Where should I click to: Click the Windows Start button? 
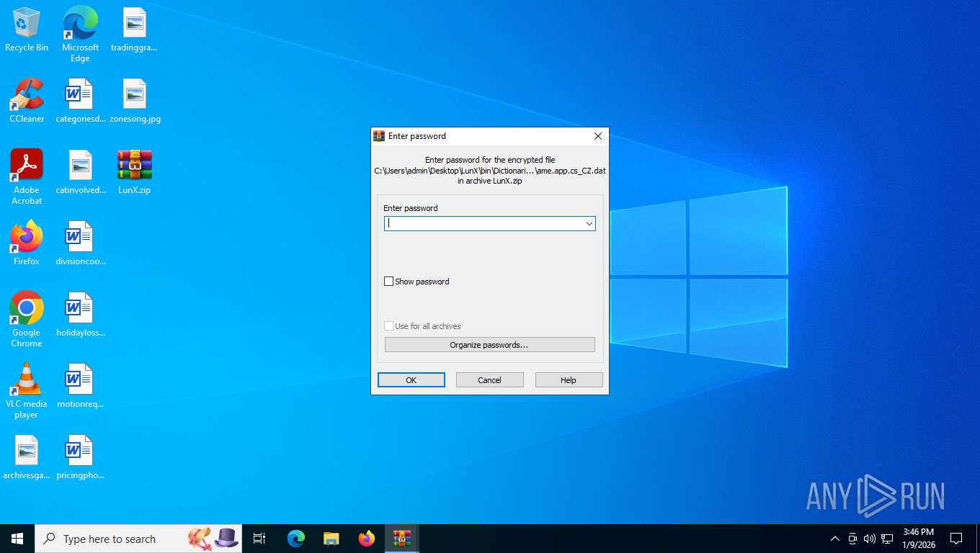pyautogui.click(x=17, y=539)
